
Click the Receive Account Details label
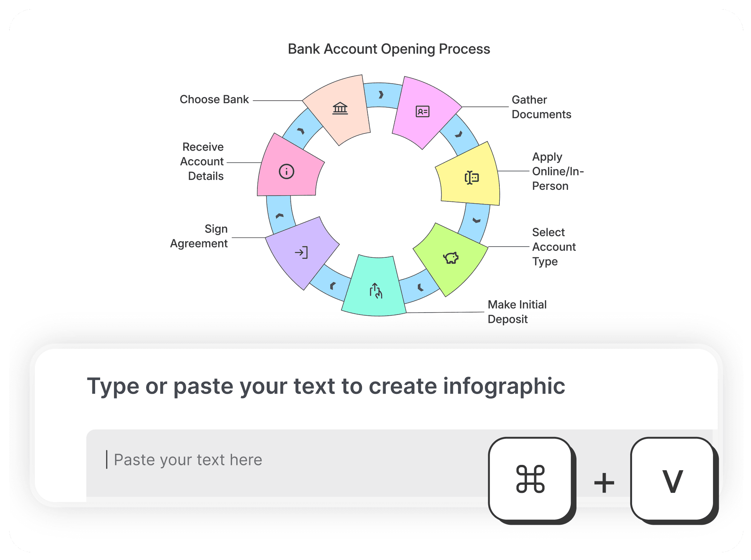coord(202,161)
